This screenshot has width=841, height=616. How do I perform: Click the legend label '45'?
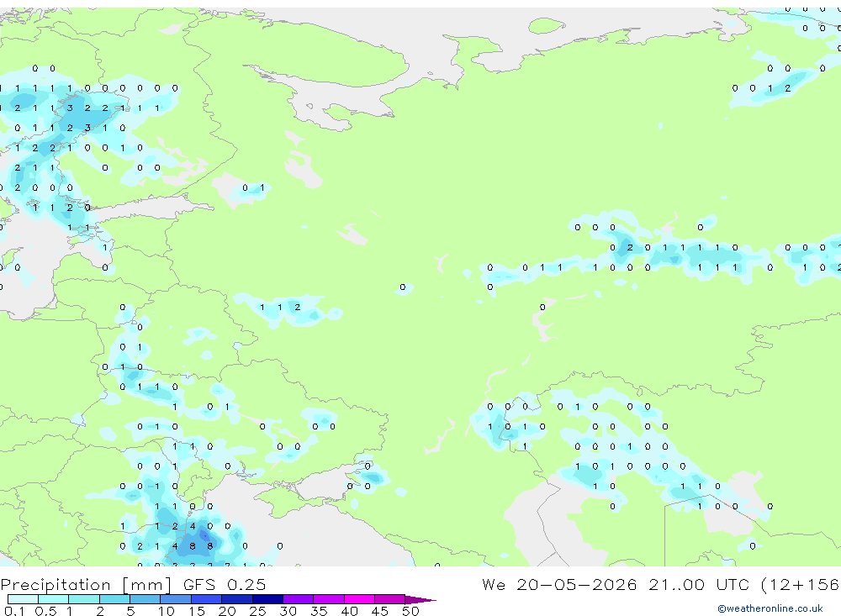pos(380,611)
